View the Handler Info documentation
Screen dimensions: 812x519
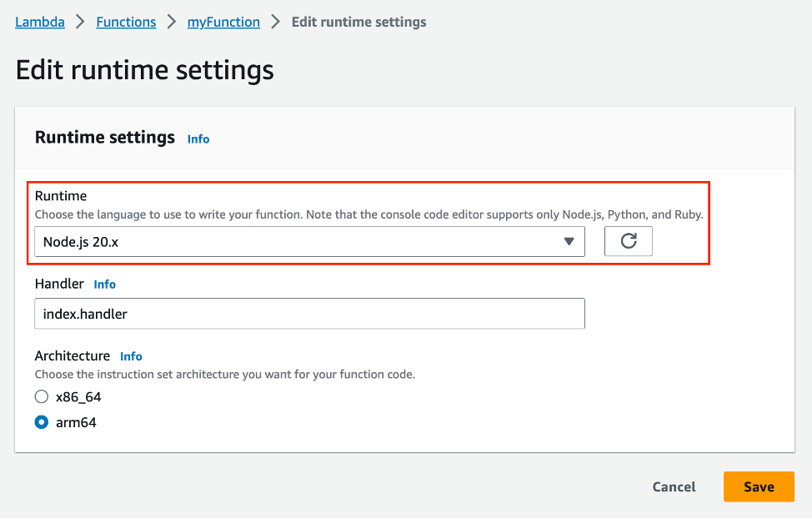pyautogui.click(x=105, y=284)
